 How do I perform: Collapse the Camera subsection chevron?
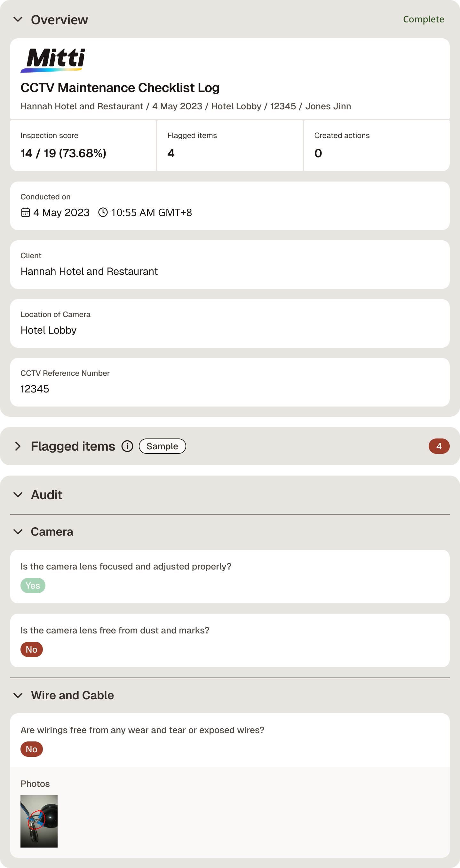(x=18, y=532)
